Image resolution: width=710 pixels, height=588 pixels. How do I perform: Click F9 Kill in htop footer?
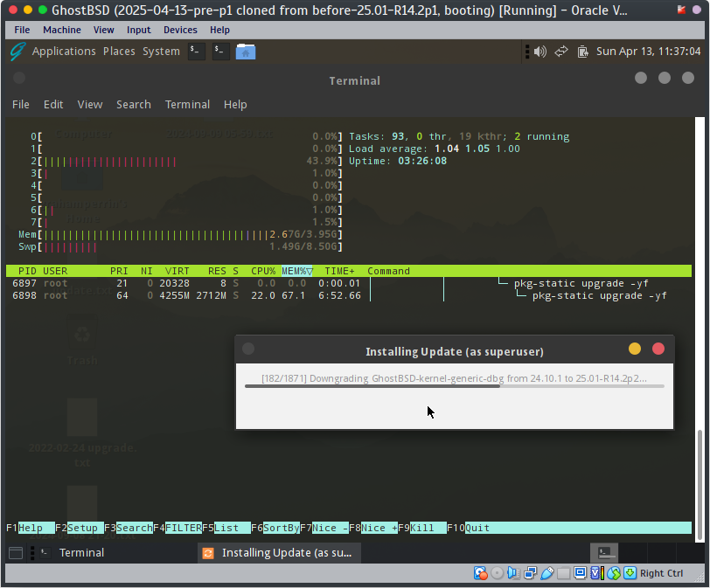(x=422, y=528)
